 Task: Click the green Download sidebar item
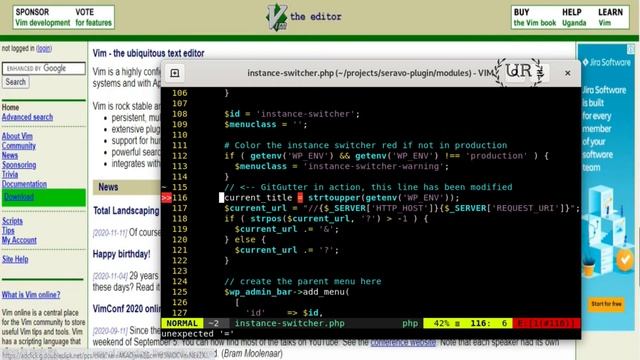[x=44, y=197]
